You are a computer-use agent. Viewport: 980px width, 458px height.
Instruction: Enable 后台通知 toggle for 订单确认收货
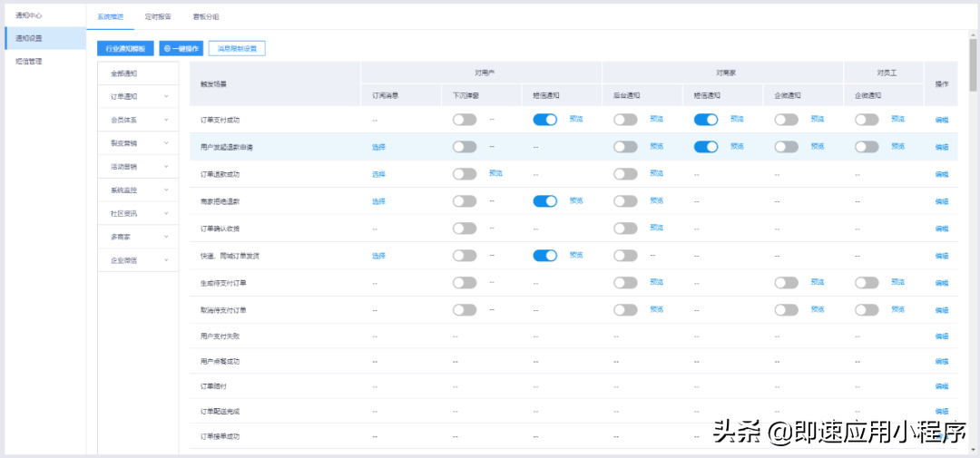tap(625, 229)
